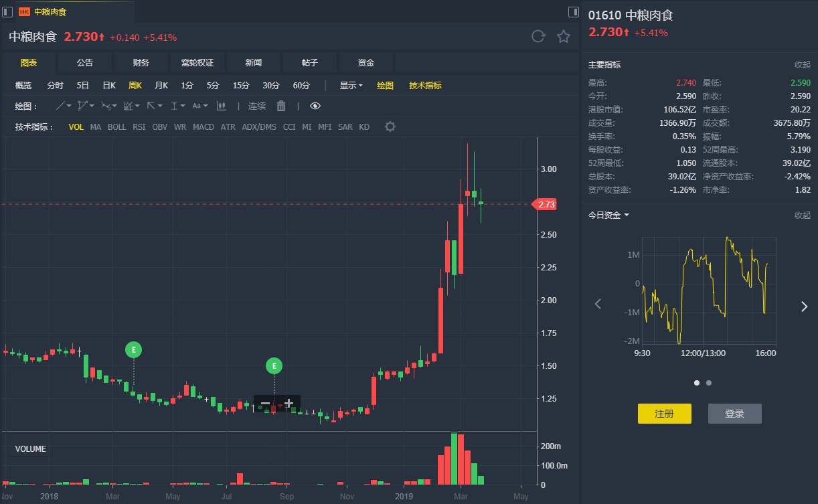The image size is (818, 504).
Task: Add stock to favorites with star icon
Action: pos(564,37)
